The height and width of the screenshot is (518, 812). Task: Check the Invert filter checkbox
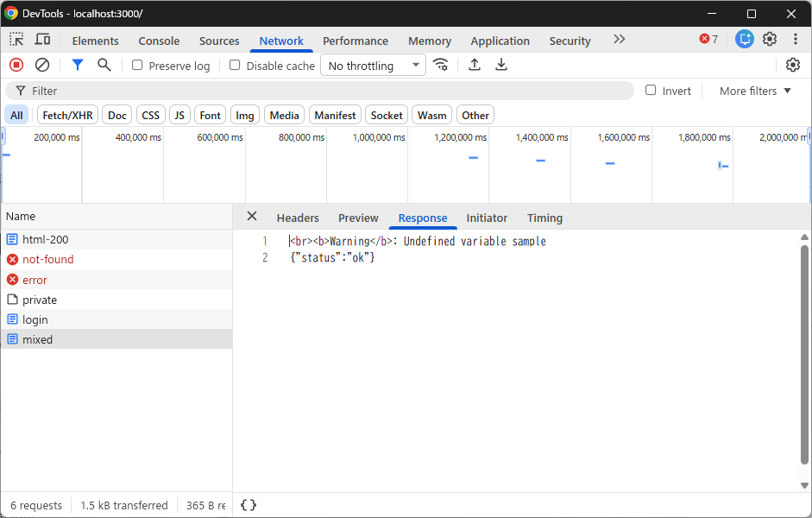coord(651,90)
